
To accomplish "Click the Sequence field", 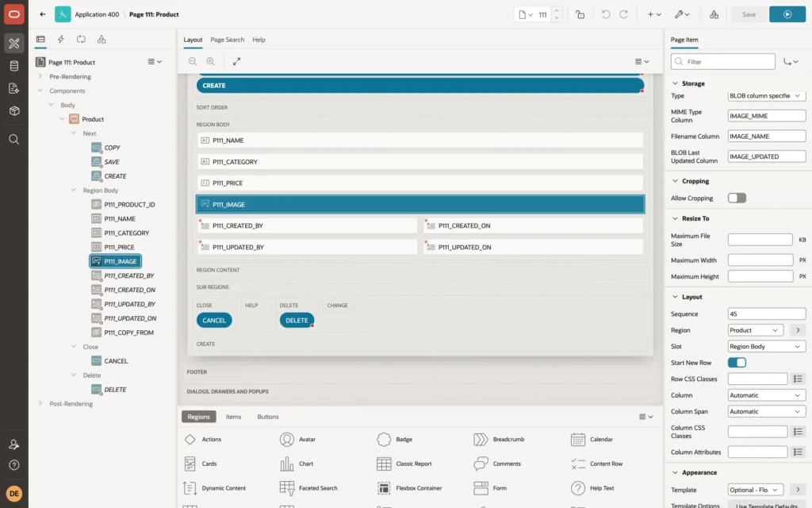I will click(767, 314).
